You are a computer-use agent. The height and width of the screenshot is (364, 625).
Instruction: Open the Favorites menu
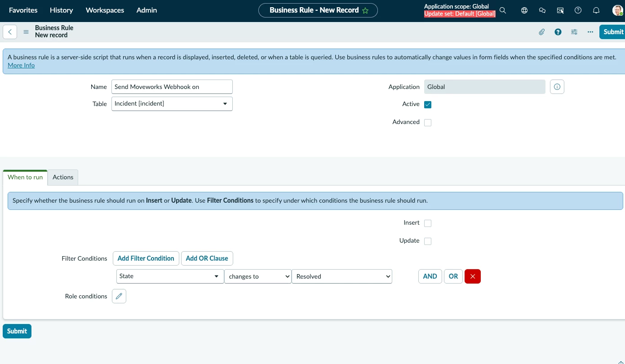pyautogui.click(x=23, y=10)
